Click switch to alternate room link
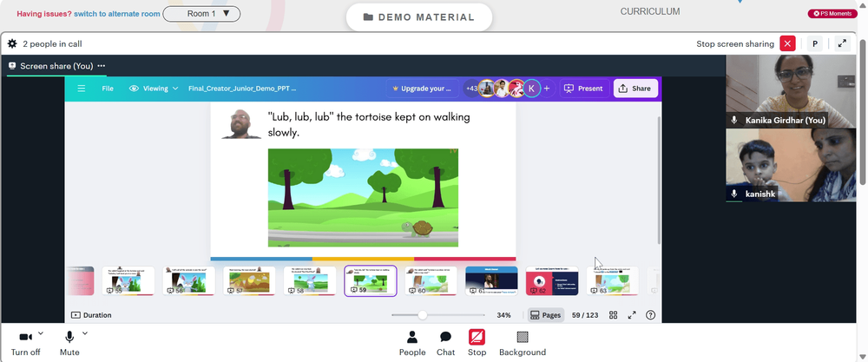This screenshot has width=868, height=362. (117, 14)
